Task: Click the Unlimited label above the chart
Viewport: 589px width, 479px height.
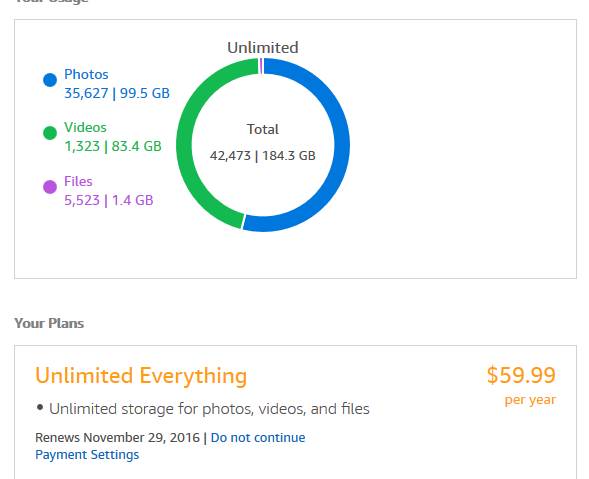Action: pos(263,48)
